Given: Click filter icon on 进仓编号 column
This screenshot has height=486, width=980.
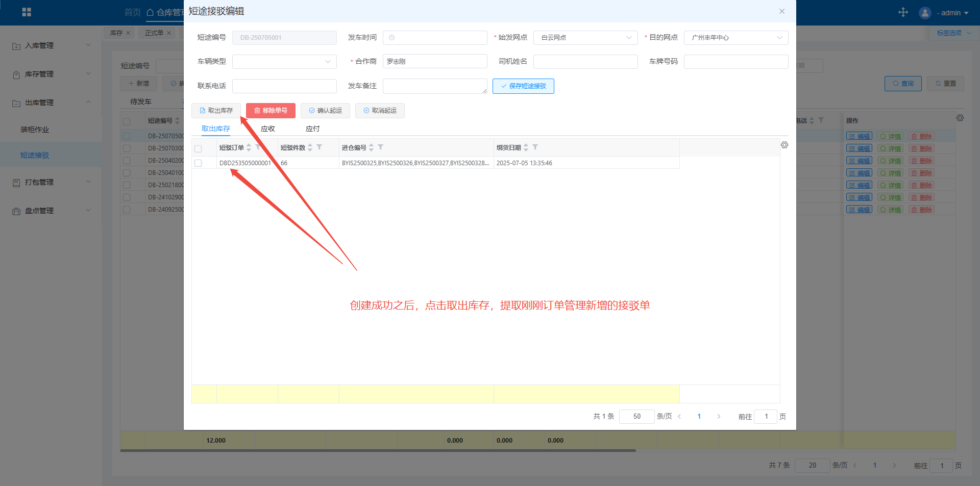Looking at the screenshot, I should click(x=381, y=147).
